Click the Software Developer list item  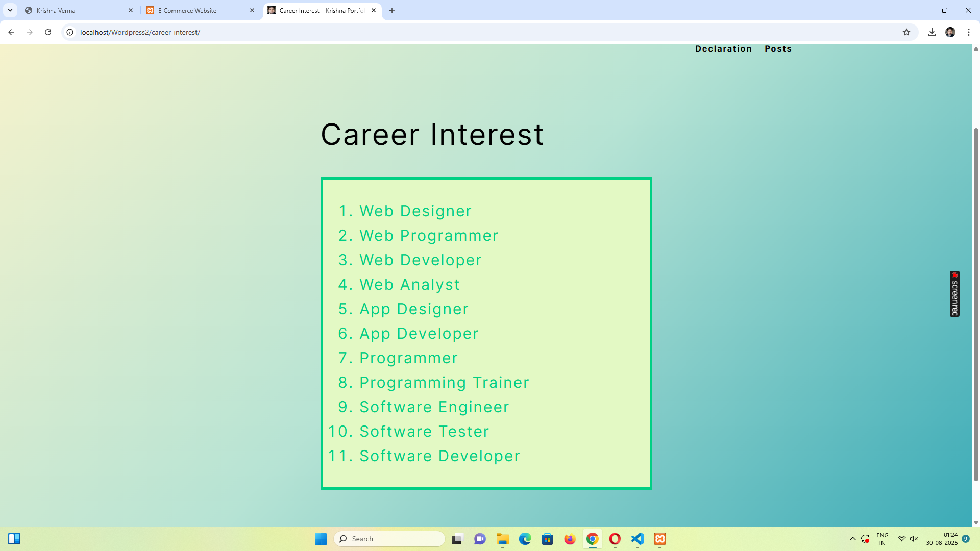pos(440,456)
